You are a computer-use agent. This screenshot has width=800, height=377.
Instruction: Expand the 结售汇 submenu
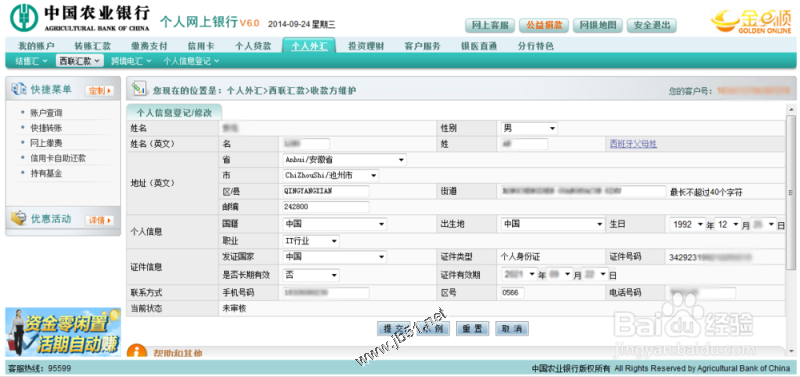click(x=31, y=61)
